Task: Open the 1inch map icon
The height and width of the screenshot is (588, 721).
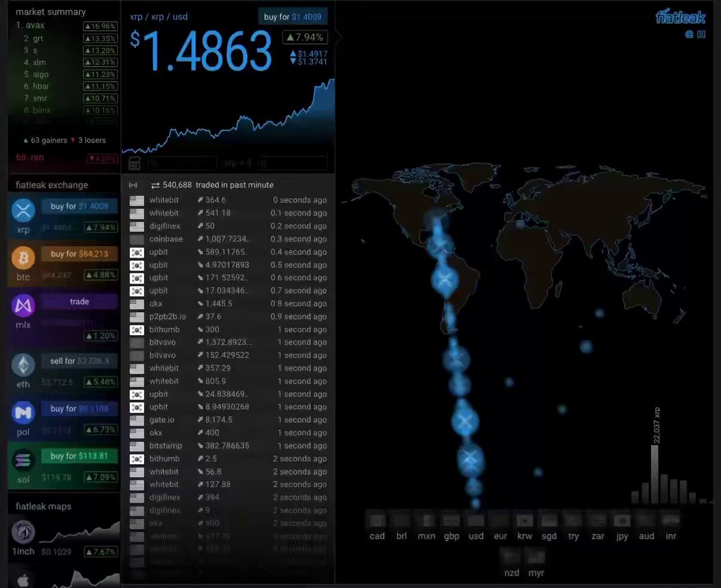Action: tap(23, 532)
